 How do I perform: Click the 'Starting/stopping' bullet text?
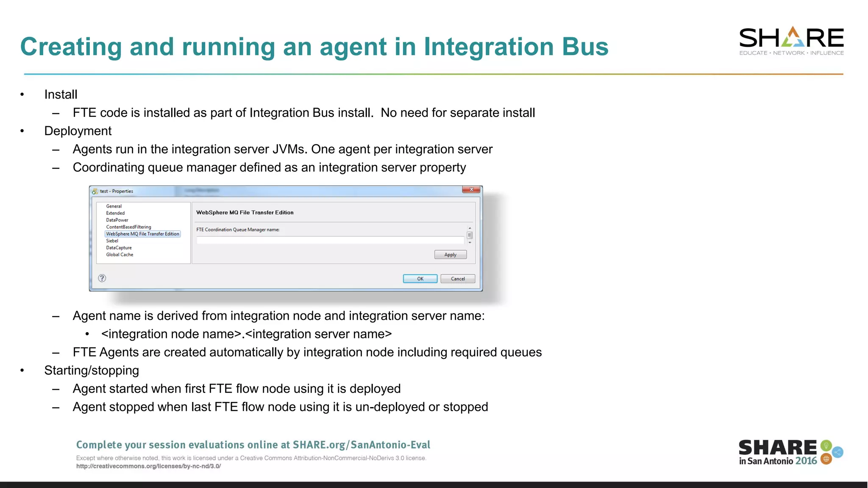pyautogui.click(x=92, y=370)
